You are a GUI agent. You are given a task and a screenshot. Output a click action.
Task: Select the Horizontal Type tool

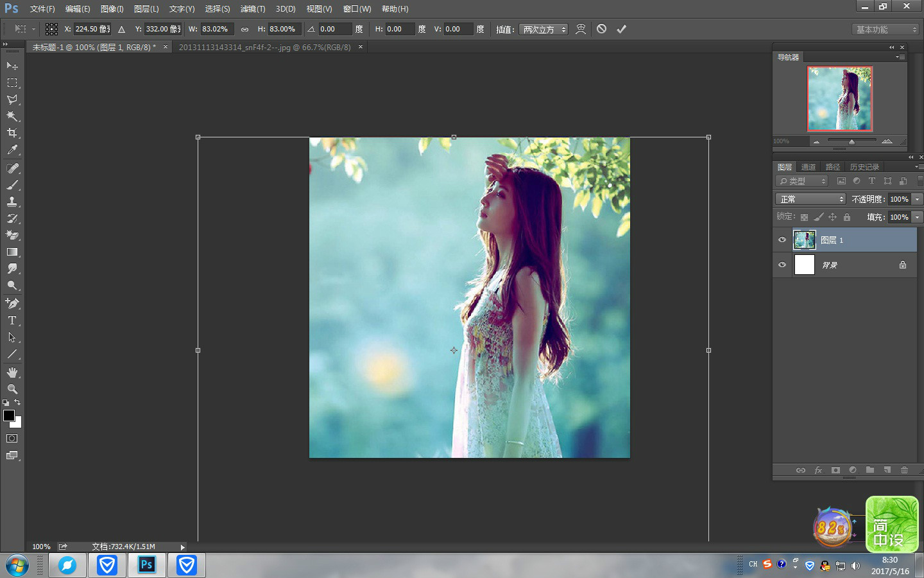(12, 320)
